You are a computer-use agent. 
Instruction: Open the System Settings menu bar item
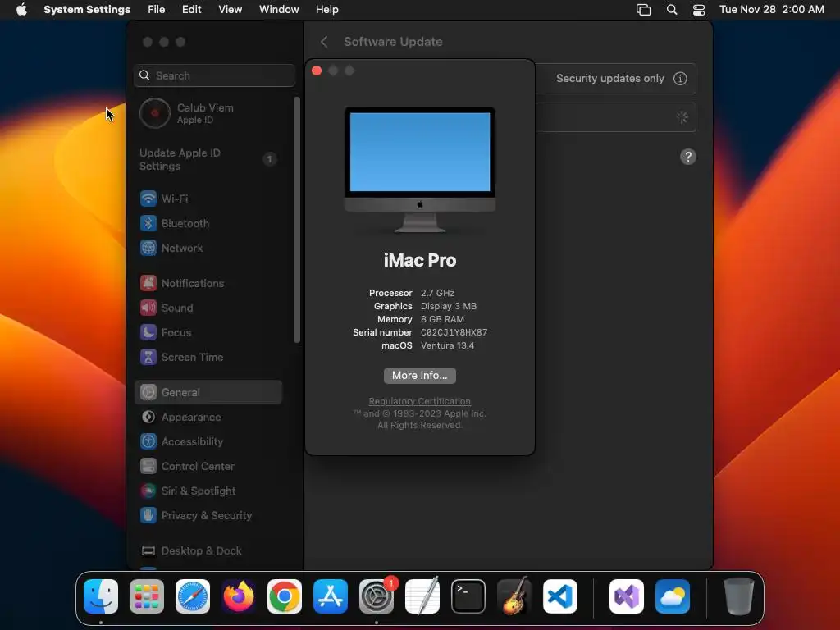[87, 10]
